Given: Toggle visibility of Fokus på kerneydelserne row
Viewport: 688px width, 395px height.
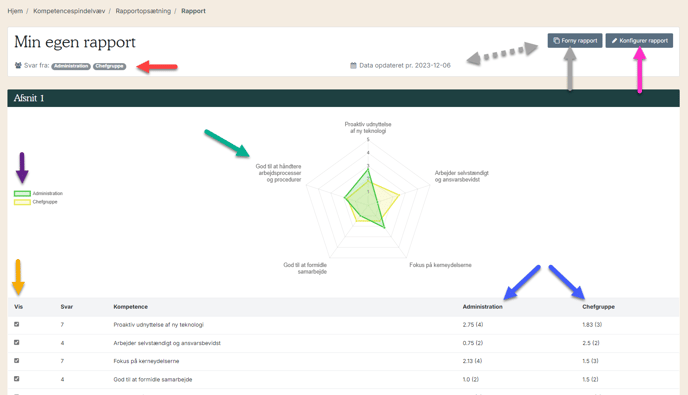Looking at the screenshot, I should point(17,360).
